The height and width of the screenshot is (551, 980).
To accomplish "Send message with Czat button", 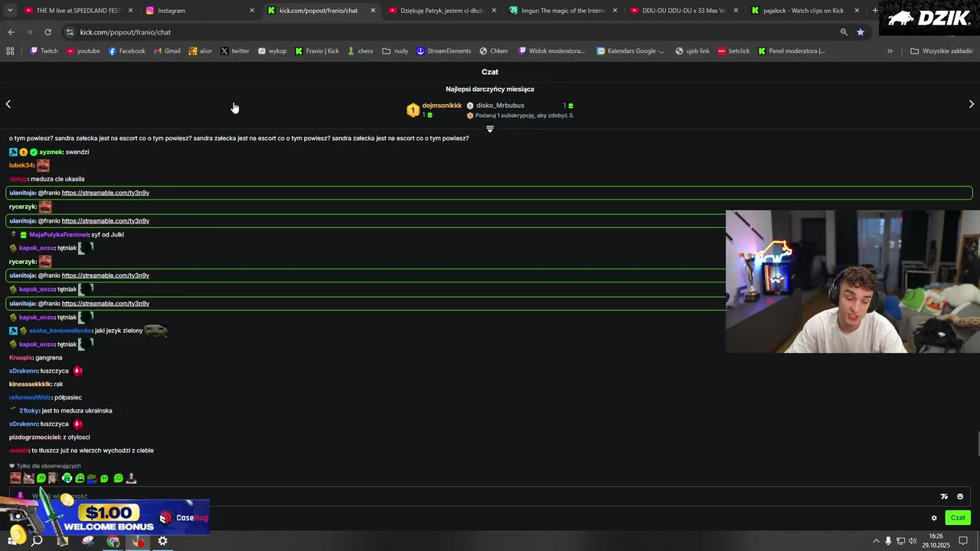I will 958,518.
